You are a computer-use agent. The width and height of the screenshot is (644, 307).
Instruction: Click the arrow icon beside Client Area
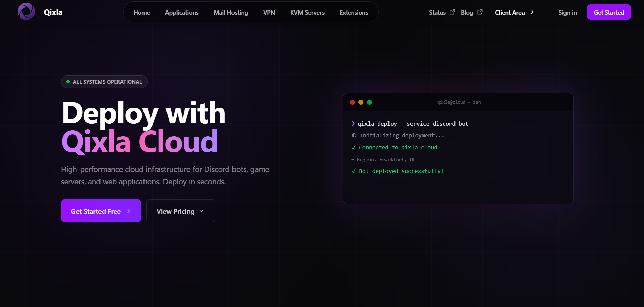[531, 12]
